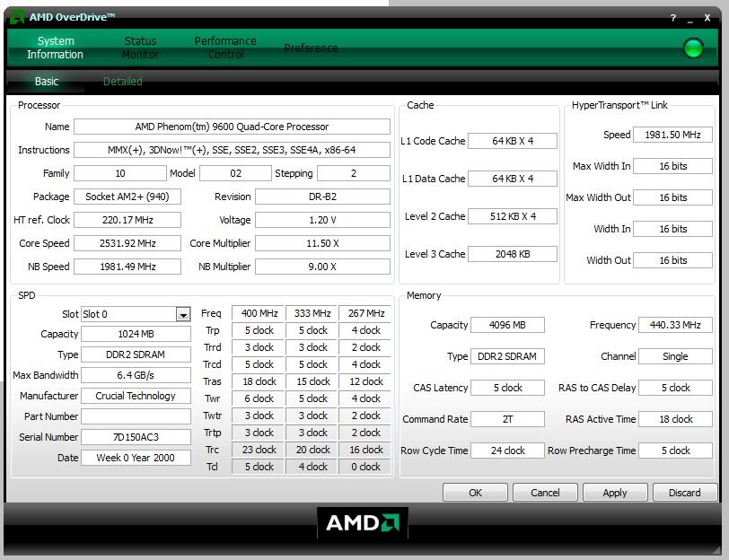Click the 400 MHz Freq cell
This screenshot has width=729, height=560.
pyautogui.click(x=259, y=313)
